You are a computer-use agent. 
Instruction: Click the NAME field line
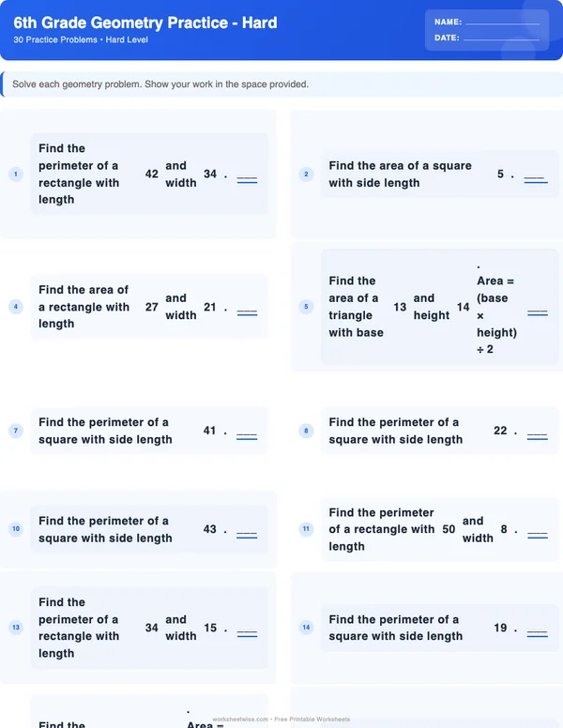[x=502, y=22]
